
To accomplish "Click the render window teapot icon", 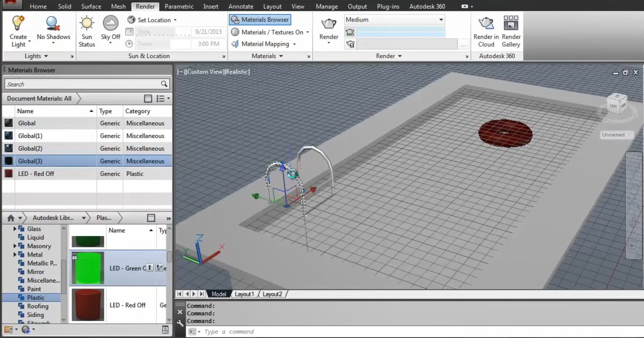I will 350,44.
